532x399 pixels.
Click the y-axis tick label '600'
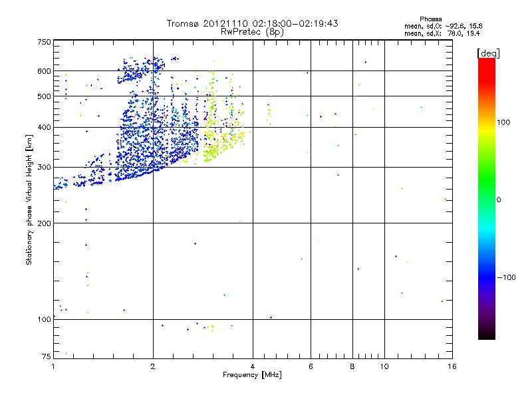click(x=44, y=71)
